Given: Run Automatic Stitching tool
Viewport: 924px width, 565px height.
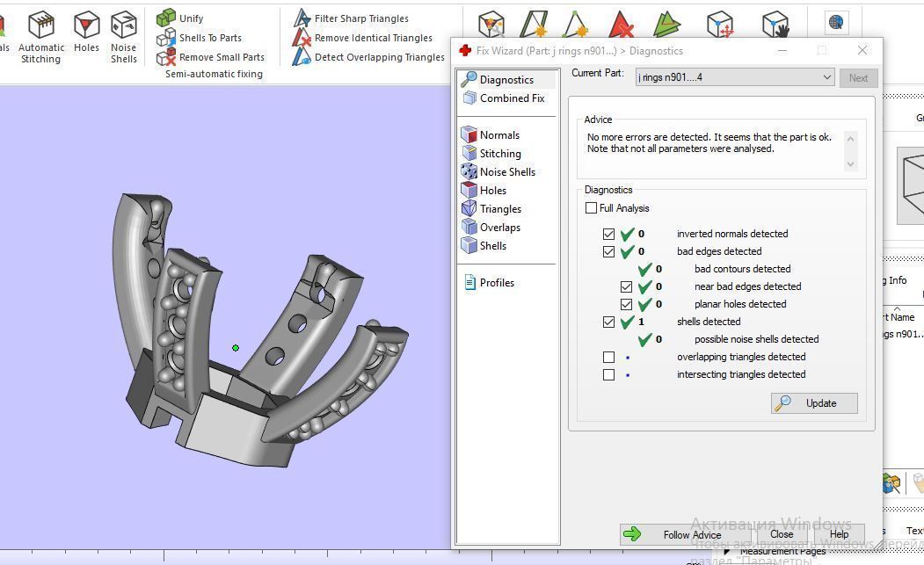Looking at the screenshot, I should pos(41,37).
